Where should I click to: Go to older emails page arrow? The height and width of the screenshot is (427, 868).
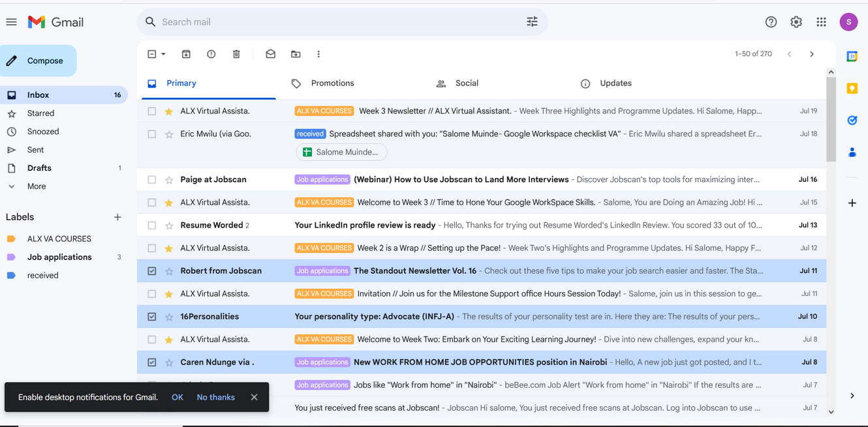click(812, 54)
